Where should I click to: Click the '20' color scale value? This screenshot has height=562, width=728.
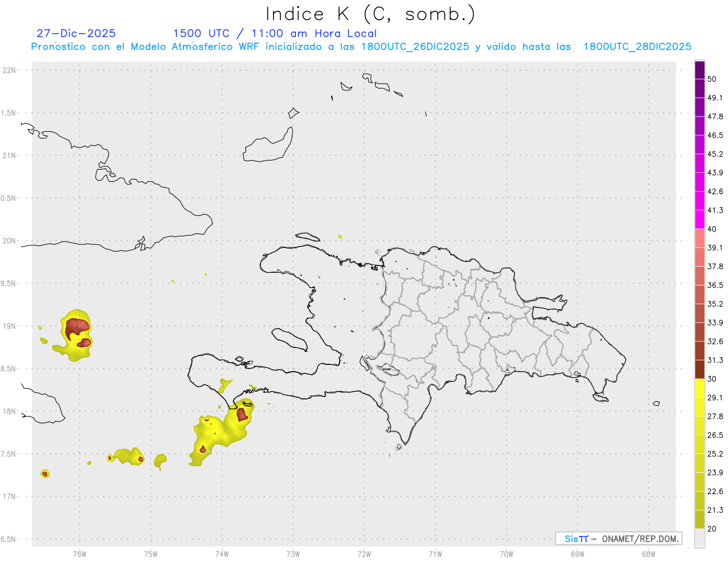pos(712,529)
